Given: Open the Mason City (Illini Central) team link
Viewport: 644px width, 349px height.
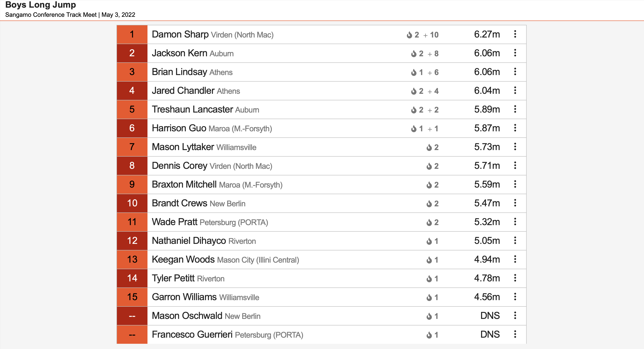Looking at the screenshot, I should 258,260.
